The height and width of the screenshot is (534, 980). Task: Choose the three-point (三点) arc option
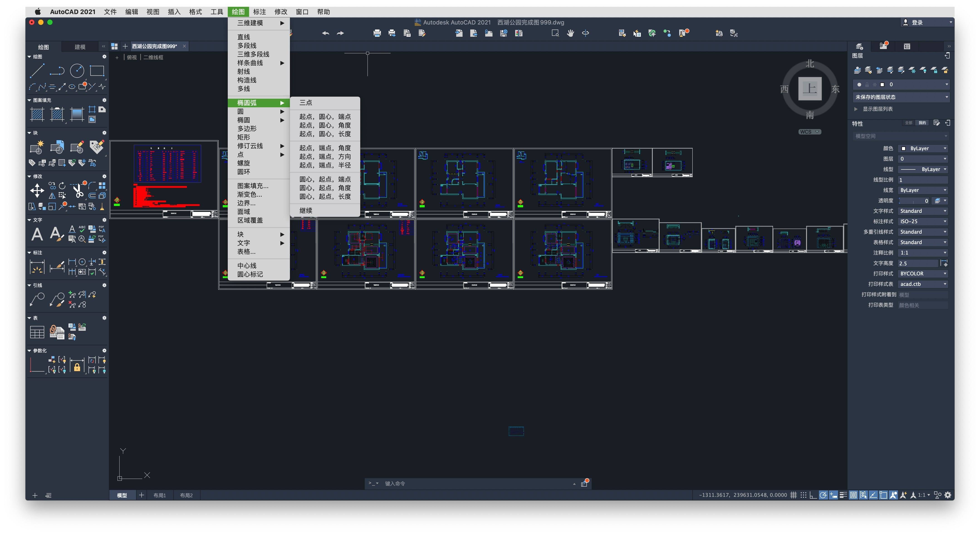pyautogui.click(x=306, y=103)
